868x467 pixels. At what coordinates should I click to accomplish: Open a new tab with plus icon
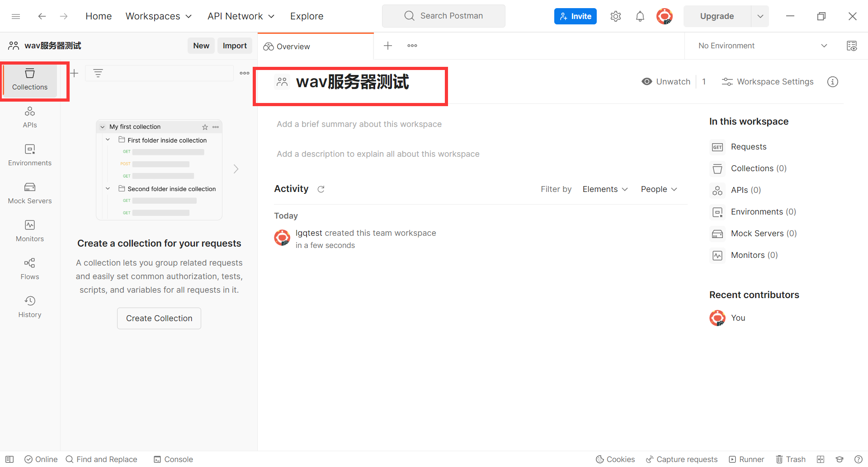coord(388,46)
